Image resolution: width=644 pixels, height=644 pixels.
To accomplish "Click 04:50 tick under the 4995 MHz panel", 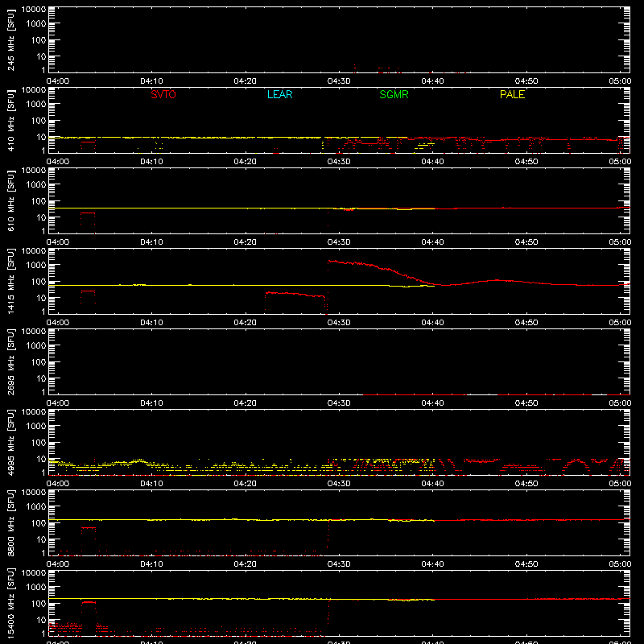I will (526, 484).
